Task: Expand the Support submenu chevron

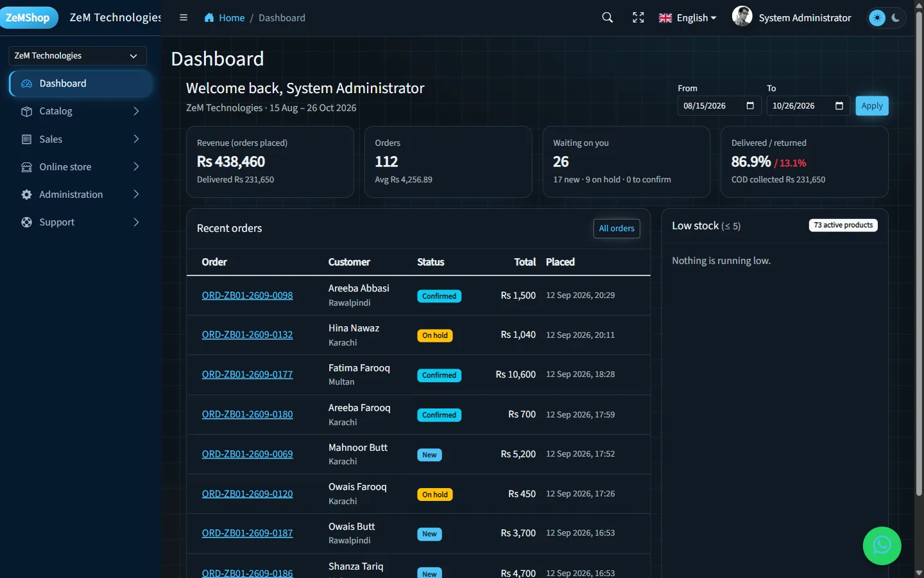Action: tap(136, 222)
